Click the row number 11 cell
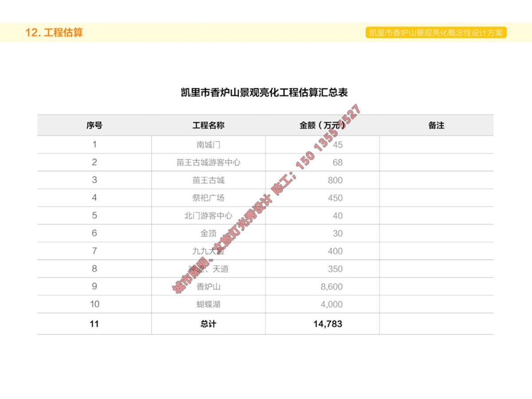 (94, 324)
